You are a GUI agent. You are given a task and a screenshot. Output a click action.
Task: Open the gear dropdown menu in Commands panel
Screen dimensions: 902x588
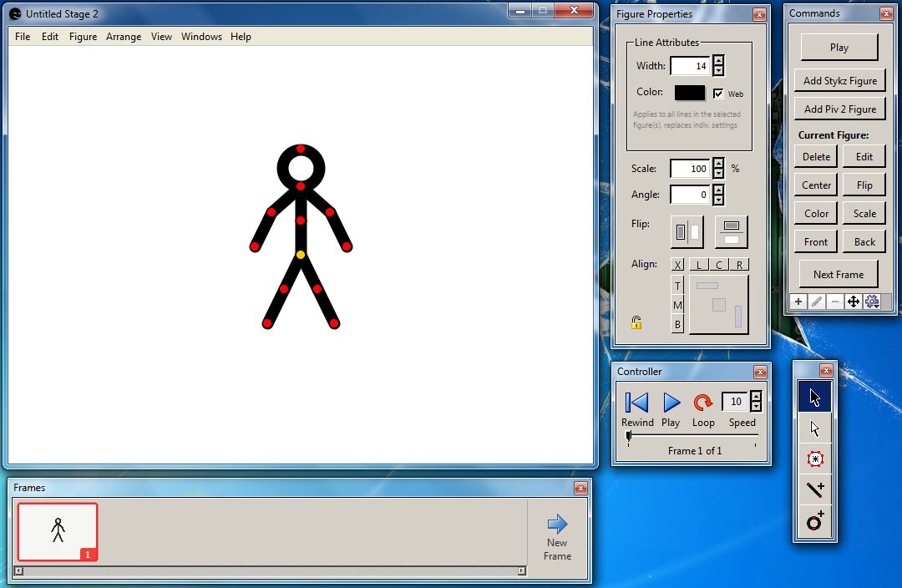click(x=871, y=302)
